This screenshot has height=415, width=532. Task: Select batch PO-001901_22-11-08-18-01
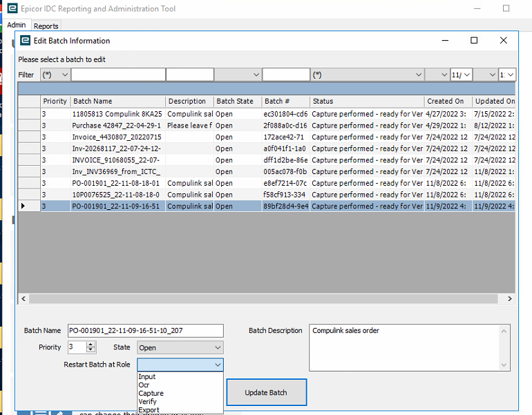(117, 183)
